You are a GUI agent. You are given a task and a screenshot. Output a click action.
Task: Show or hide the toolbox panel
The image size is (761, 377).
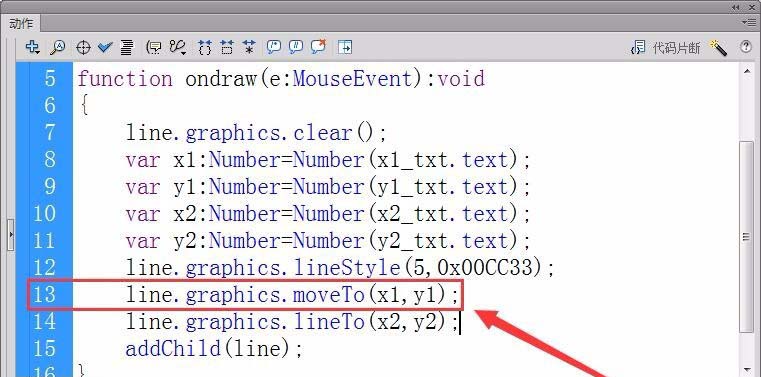(x=345, y=47)
